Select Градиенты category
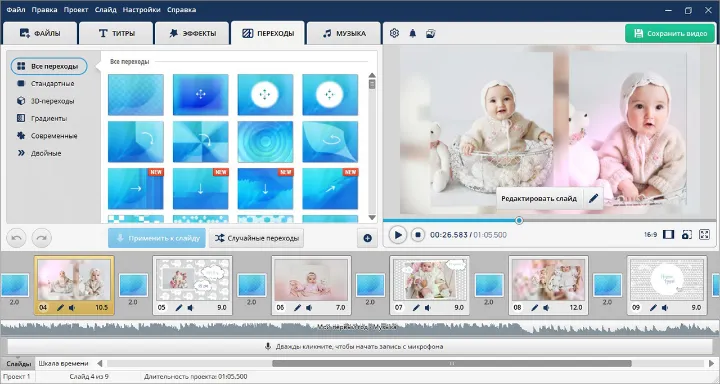 point(42,119)
